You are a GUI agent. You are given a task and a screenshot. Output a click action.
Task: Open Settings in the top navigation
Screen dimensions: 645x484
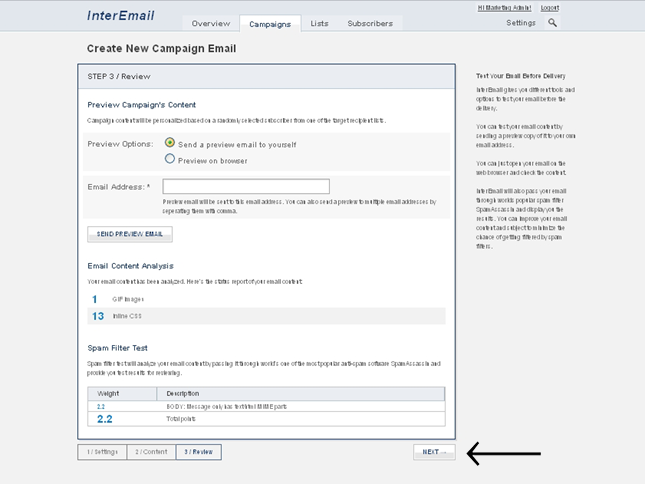521,22
